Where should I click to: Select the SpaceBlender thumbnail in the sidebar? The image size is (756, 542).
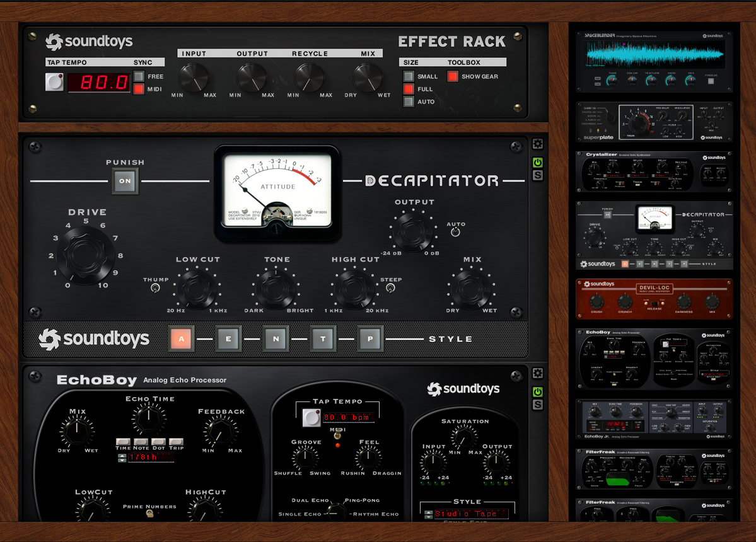pyautogui.click(x=654, y=58)
